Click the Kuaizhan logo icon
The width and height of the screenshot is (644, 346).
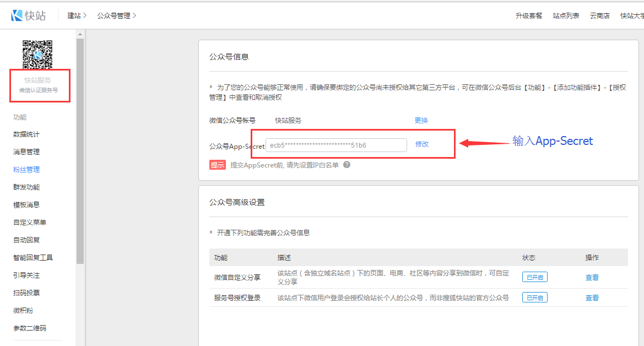(17, 15)
